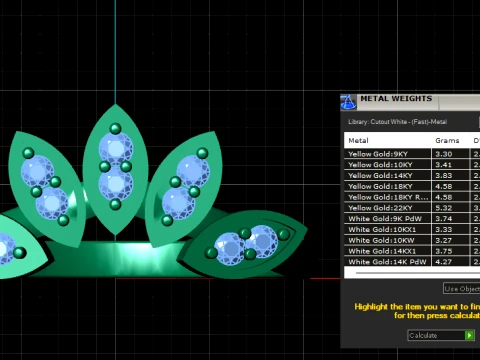Select the Yellow Gold:14KY row

coord(412,175)
